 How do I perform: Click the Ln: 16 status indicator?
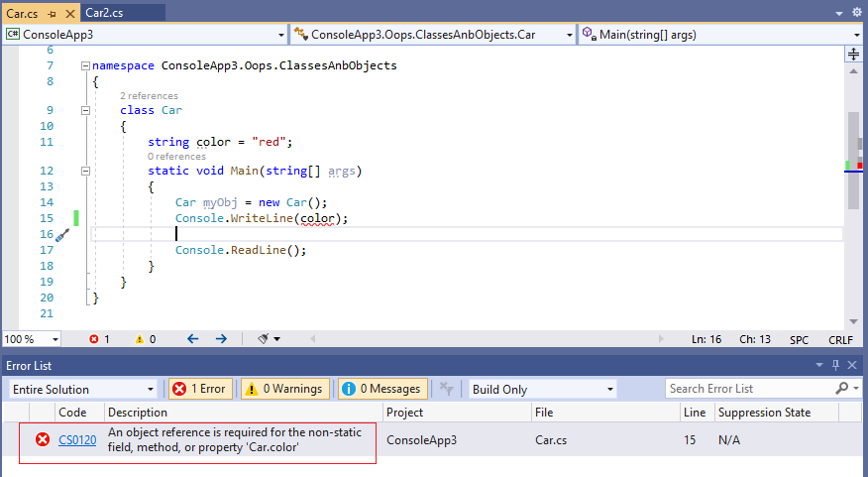706,339
